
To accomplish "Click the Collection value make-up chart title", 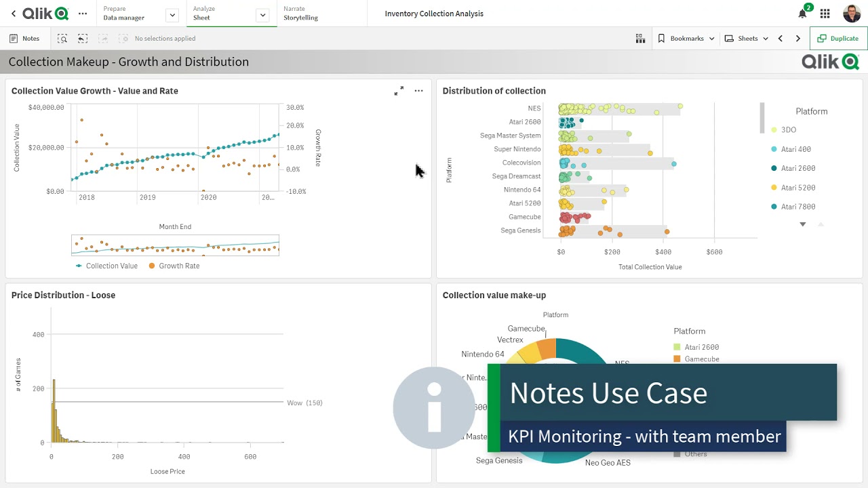I will (x=494, y=295).
